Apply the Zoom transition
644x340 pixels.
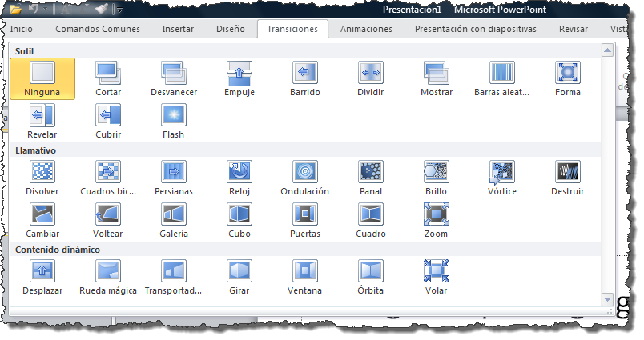pyautogui.click(x=437, y=220)
